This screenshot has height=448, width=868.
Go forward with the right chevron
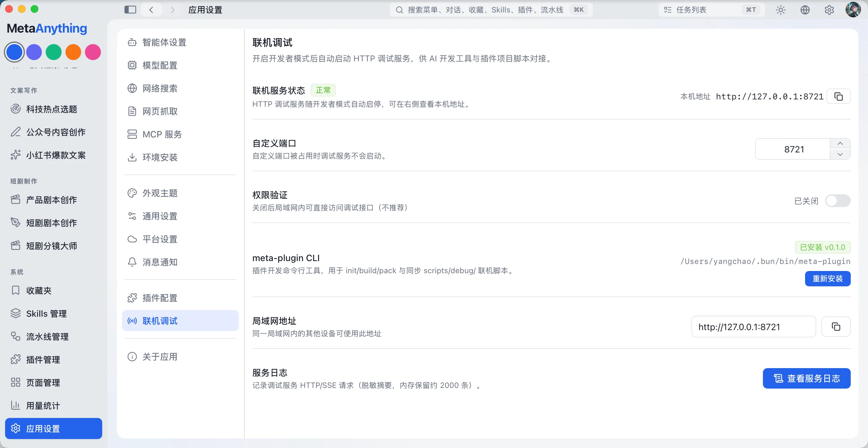[x=172, y=10]
